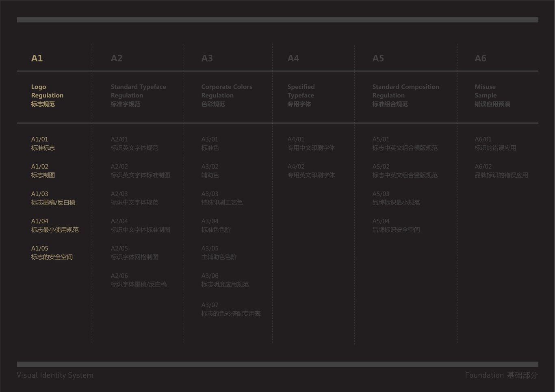The width and height of the screenshot is (555, 392).
Task: Select the A3 section heading
Action: (207, 58)
